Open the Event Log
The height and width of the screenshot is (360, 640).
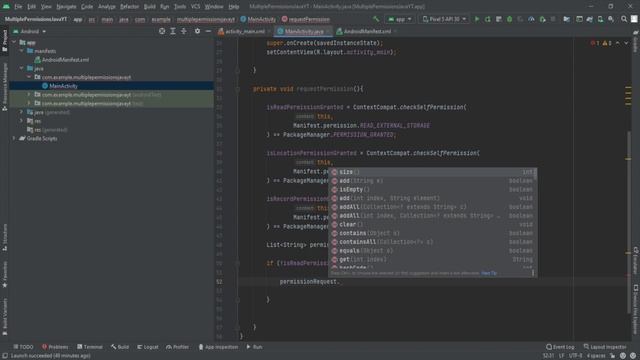[560, 347]
